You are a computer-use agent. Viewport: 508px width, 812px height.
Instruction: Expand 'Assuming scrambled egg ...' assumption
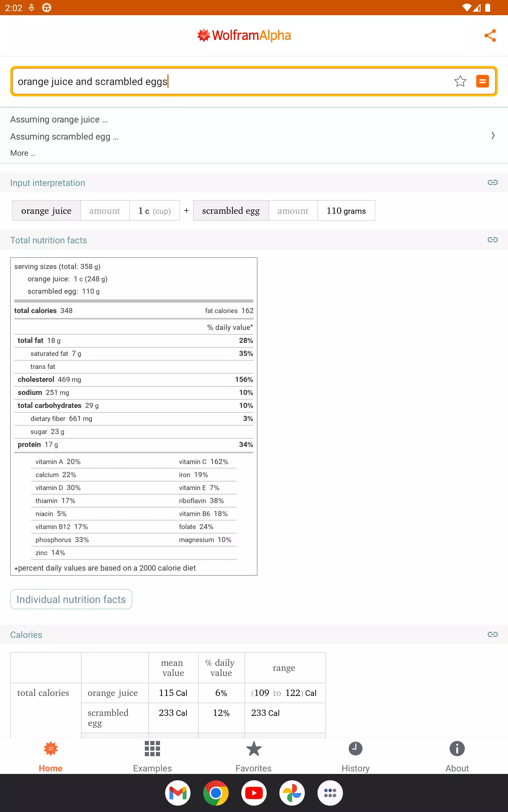click(64, 137)
